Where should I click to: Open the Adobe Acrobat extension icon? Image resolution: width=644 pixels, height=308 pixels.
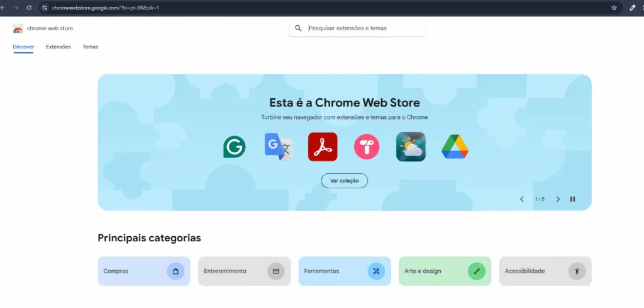pyautogui.click(x=323, y=147)
